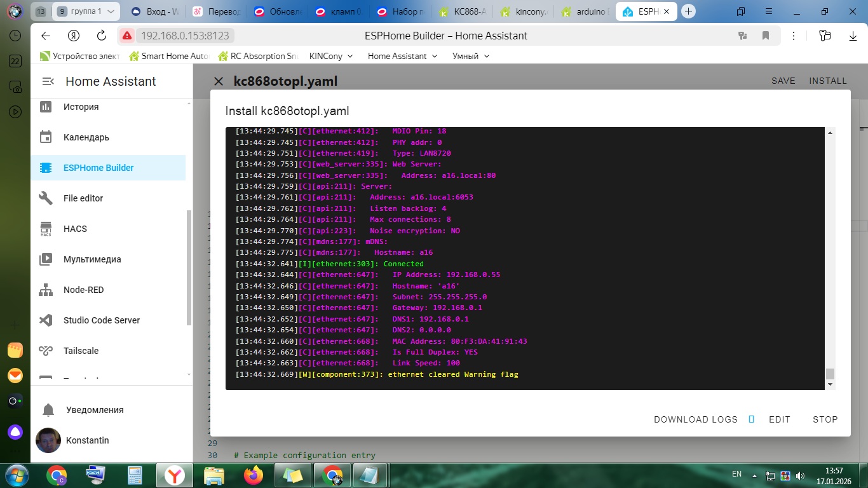Open Firefox from the Windows taskbar

[x=253, y=475]
